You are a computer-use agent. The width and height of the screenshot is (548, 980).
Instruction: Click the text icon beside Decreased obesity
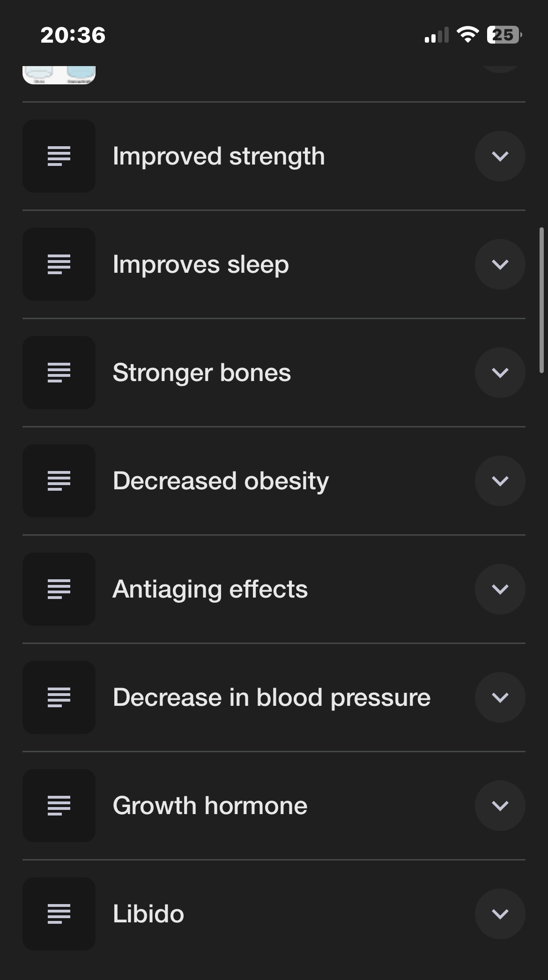59,481
